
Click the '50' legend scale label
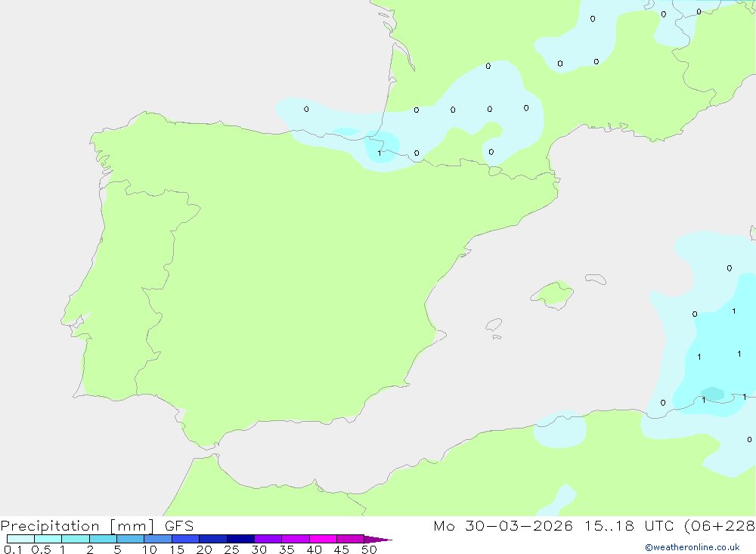[x=369, y=549]
